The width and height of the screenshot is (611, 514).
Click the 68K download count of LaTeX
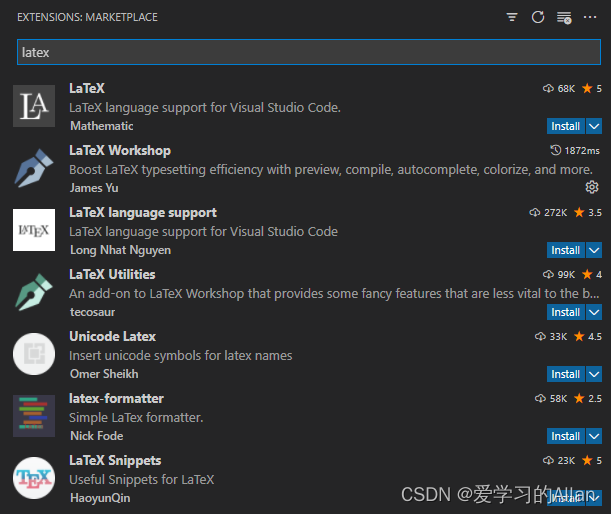click(x=559, y=88)
